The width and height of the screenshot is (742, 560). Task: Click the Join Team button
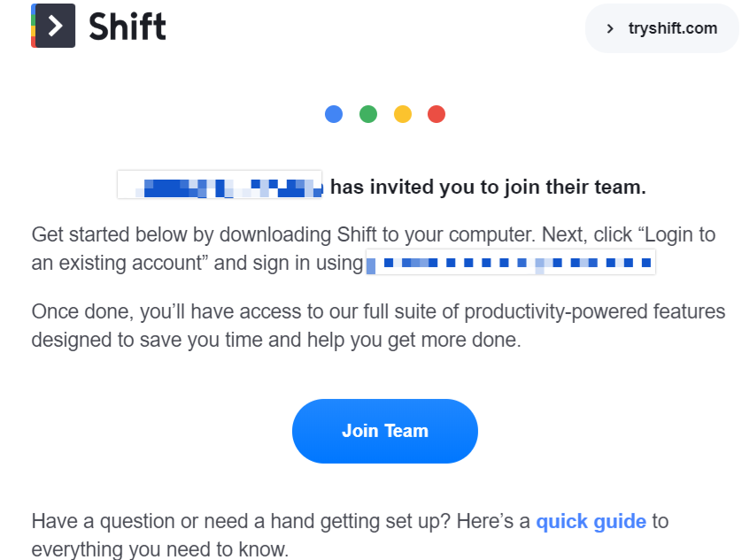coord(384,431)
